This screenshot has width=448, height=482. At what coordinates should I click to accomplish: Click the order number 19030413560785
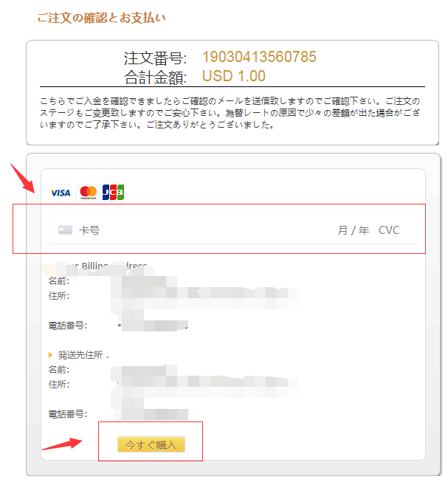coord(259,57)
